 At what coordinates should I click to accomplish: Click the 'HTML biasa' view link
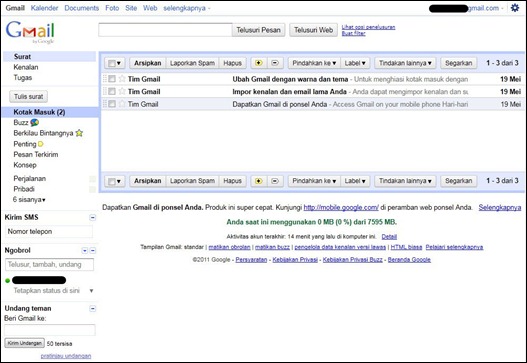pyautogui.click(x=406, y=247)
